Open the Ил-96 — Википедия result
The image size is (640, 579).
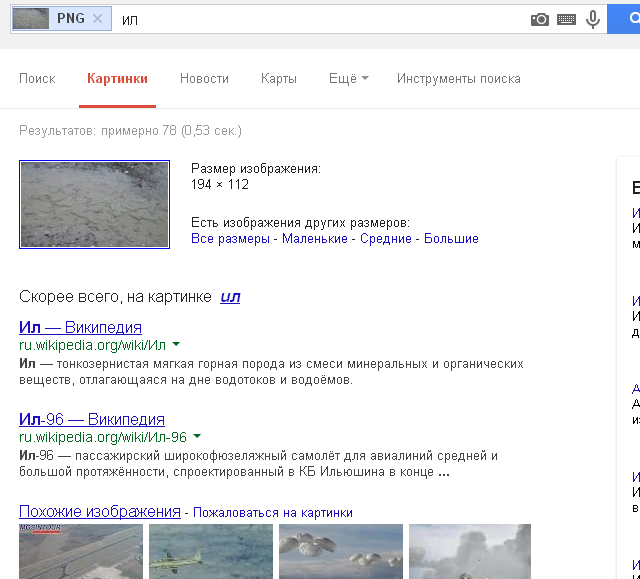pyautogui.click(x=92, y=419)
